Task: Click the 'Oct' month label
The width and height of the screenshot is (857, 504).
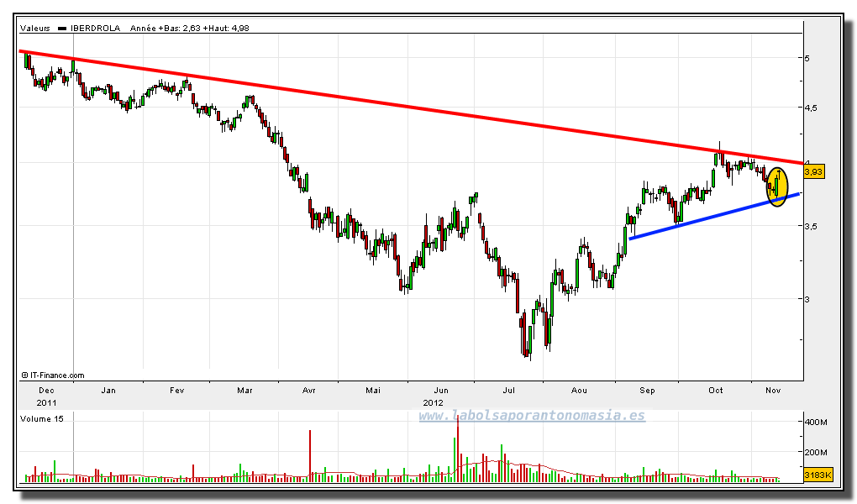Action: [x=716, y=391]
